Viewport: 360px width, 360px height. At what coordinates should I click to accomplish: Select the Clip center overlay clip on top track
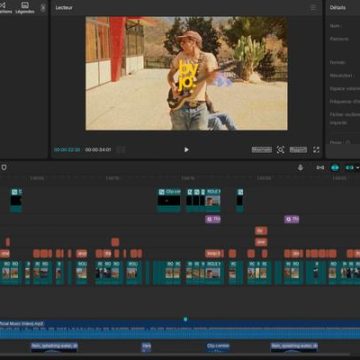pyautogui.click(x=169, y=201)
